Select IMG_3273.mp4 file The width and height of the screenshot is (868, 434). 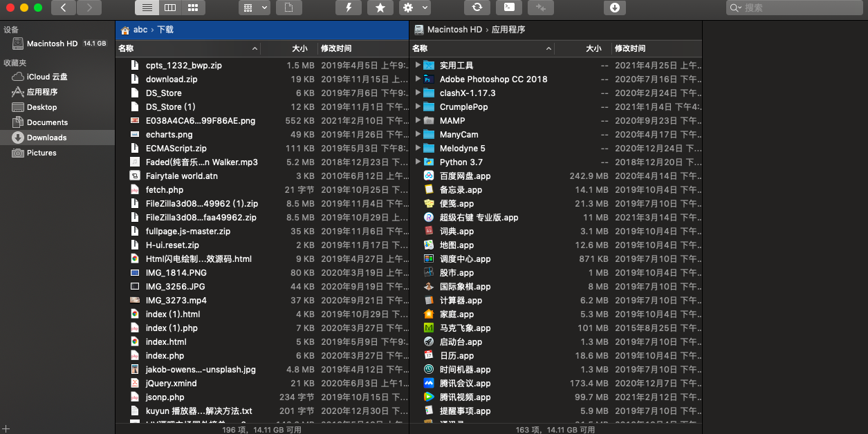[262, 300]
